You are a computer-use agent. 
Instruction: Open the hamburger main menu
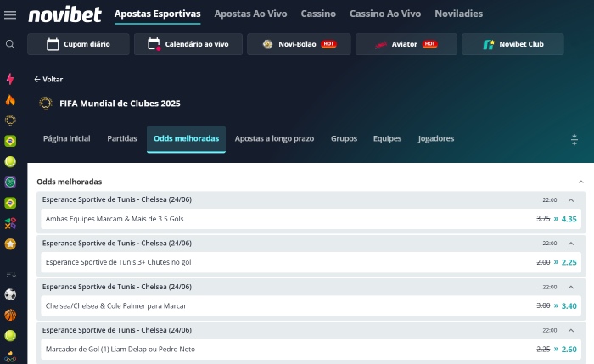10,15
